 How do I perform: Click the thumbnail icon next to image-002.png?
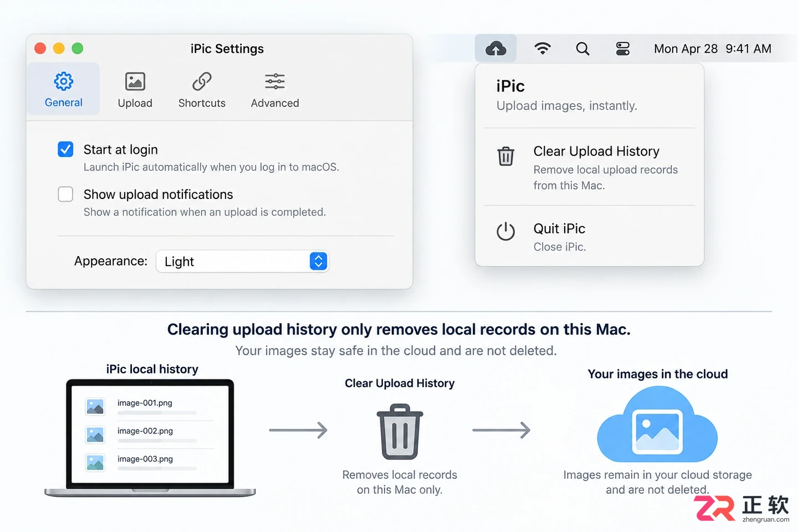(x=95, y=434)
